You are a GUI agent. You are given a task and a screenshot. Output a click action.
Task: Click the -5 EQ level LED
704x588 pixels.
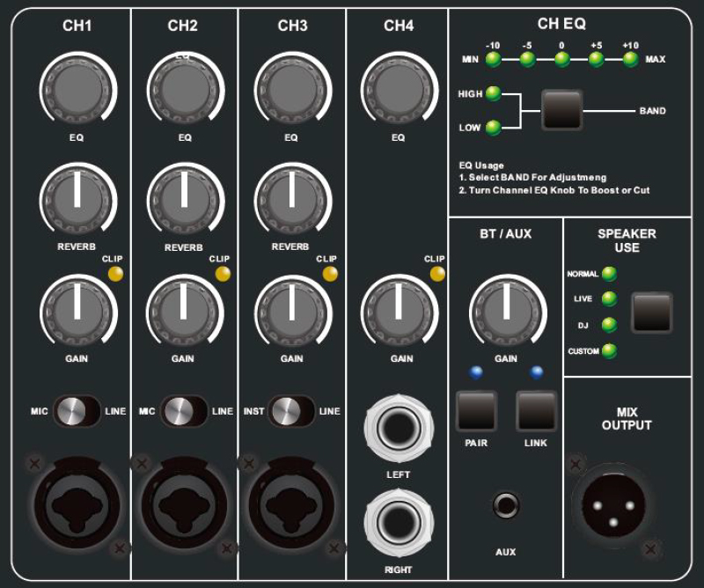[527, 59]
